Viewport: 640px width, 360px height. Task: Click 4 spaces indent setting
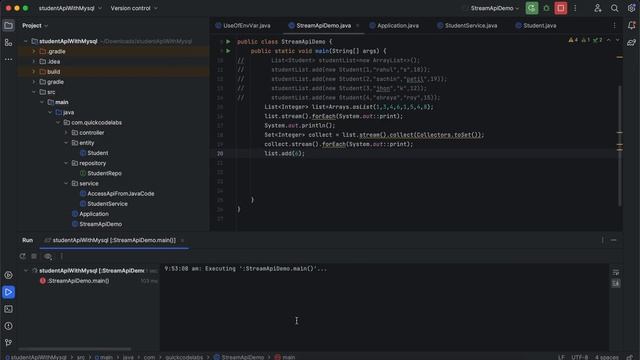pos(606,357)
